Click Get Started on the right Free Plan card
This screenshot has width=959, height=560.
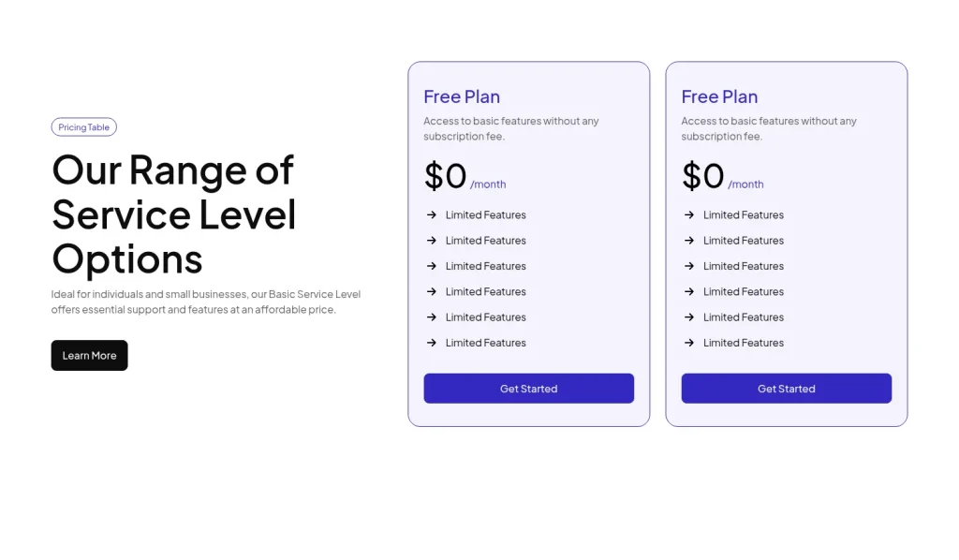coord(786,388)
